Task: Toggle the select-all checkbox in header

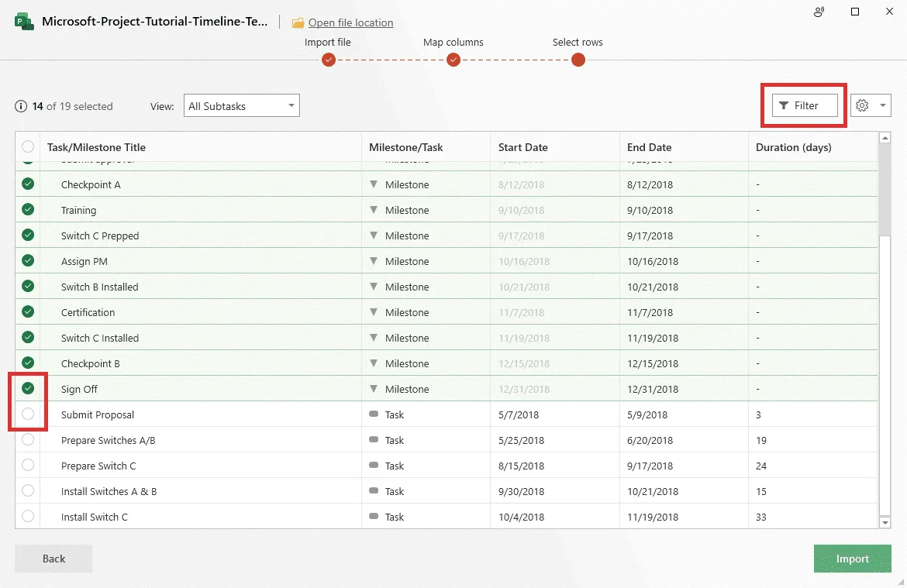Action: click(28, 146)
